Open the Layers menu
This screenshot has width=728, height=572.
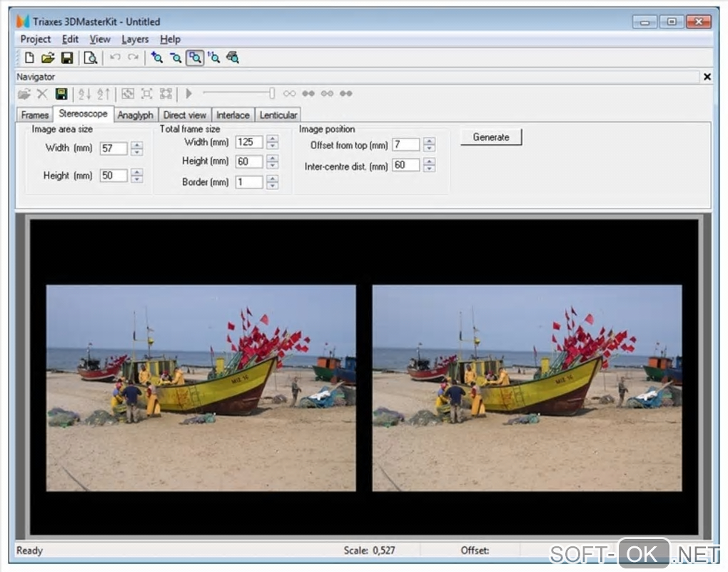[135, 39]
